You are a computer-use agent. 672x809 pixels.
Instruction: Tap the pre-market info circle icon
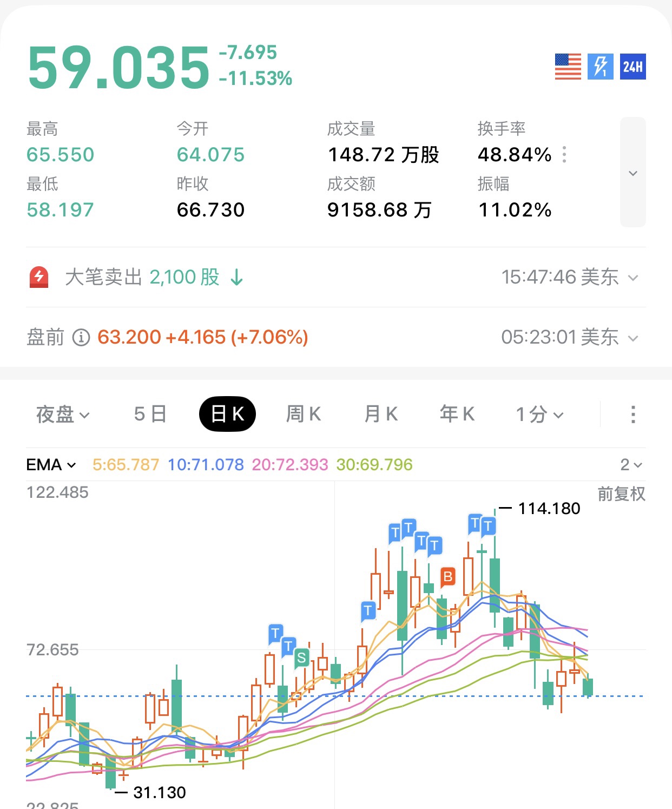(81, 337)
